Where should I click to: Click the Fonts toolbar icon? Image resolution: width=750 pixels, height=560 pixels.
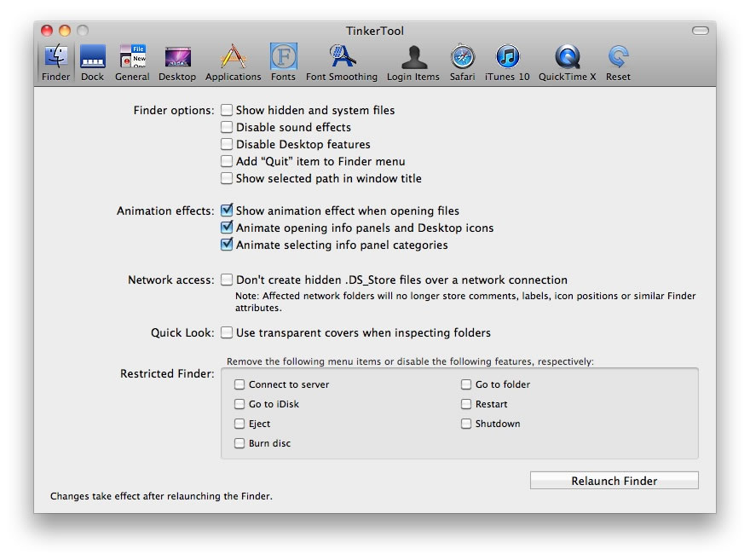click(283, 62)
